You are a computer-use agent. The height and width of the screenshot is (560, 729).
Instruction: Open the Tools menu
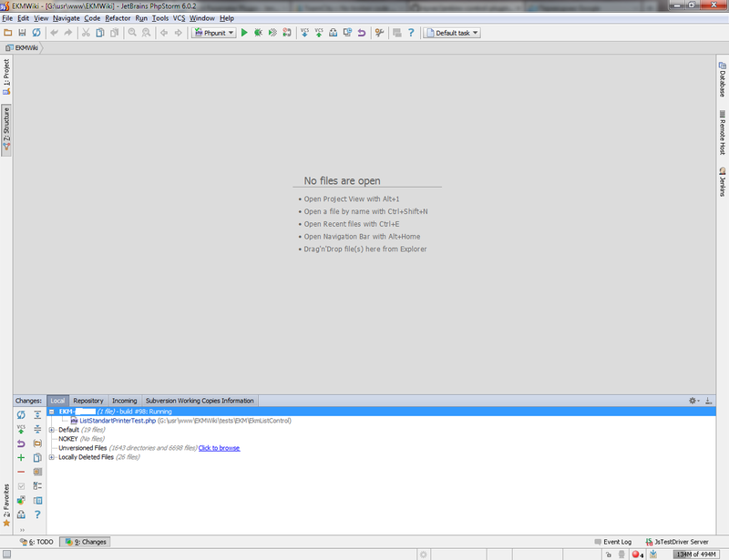(x=160, y=18)
